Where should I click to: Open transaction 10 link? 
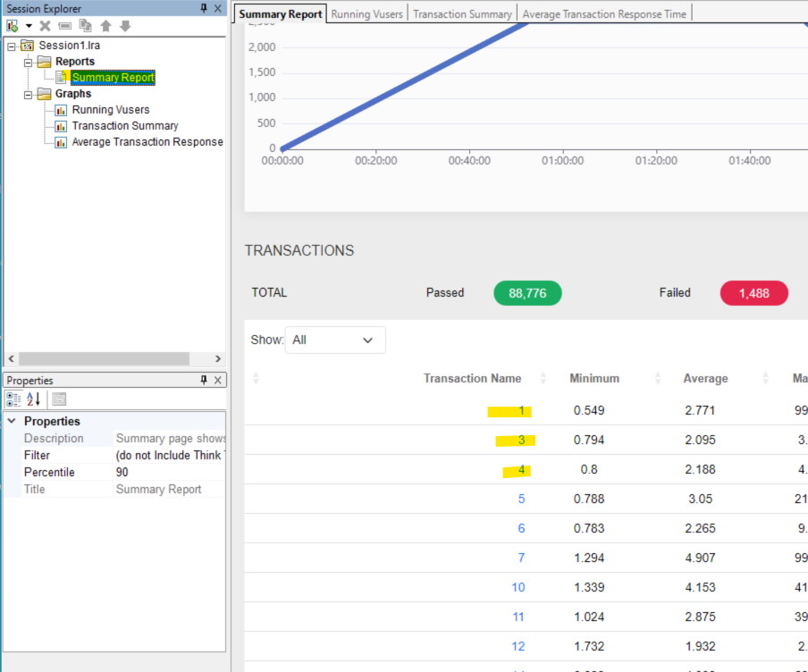[x=518, y=587]
